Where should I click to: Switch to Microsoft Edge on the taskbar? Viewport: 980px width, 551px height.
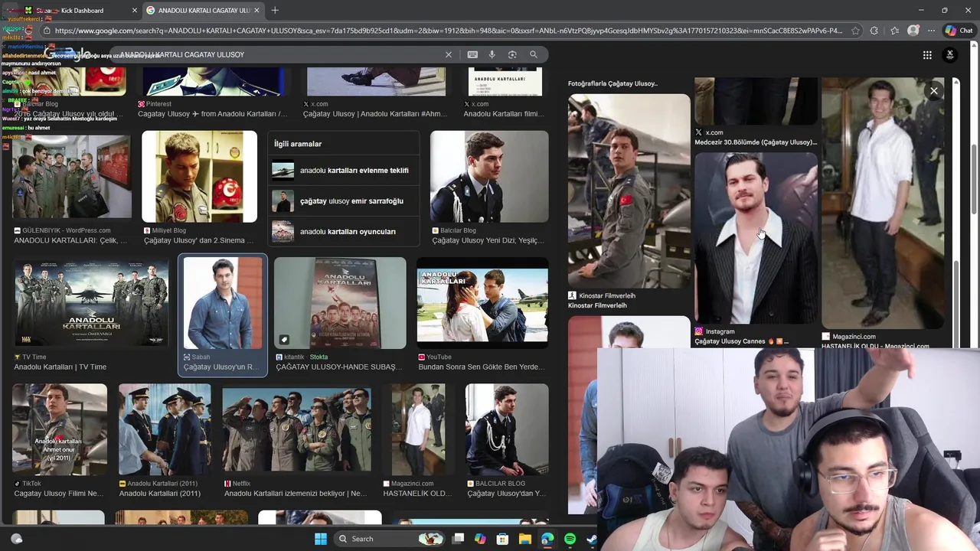point(547,539)
